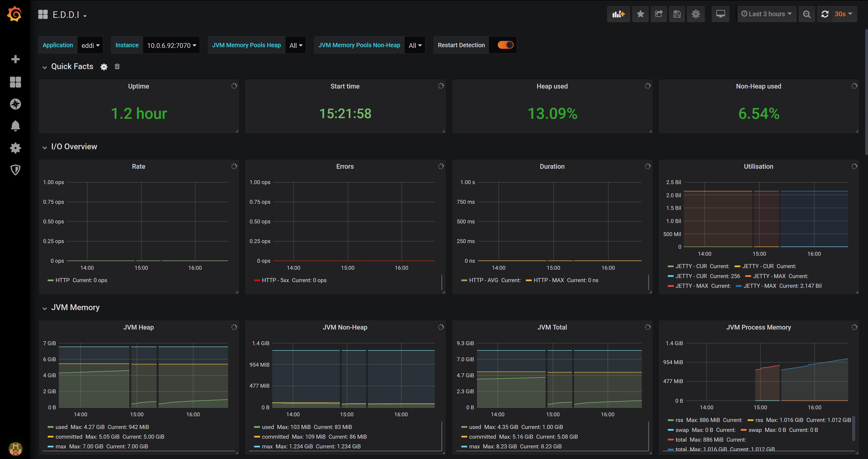Viewport: 868px width, 459px height.
Task: Zoom out time range magnifier icon
Action: coord(806,14)
